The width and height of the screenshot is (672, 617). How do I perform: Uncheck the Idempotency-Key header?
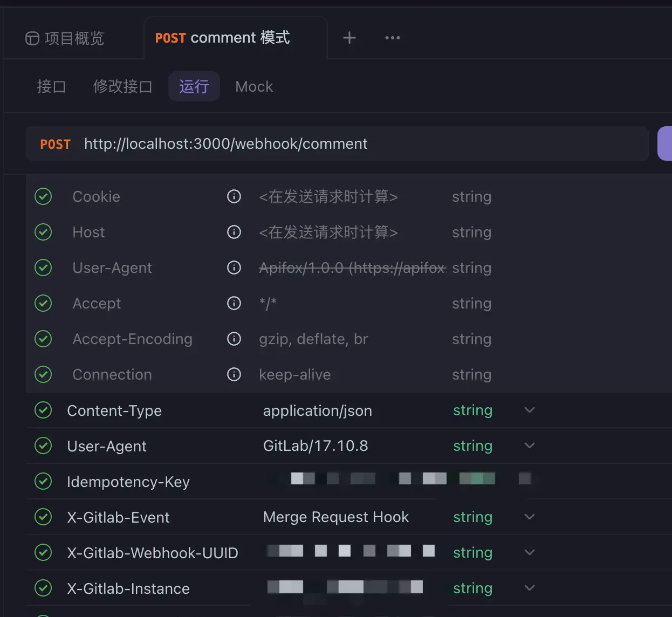pyautogui.click(x=43, y=482)
